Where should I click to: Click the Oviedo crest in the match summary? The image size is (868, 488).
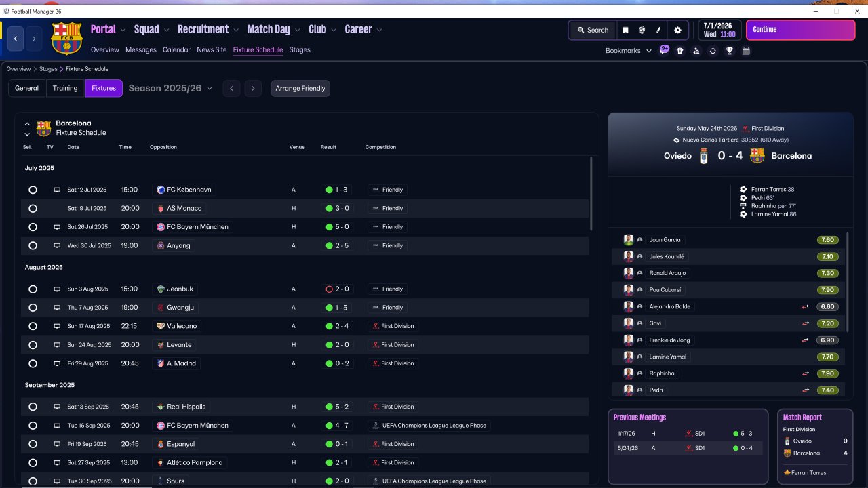tap(703, 156)
